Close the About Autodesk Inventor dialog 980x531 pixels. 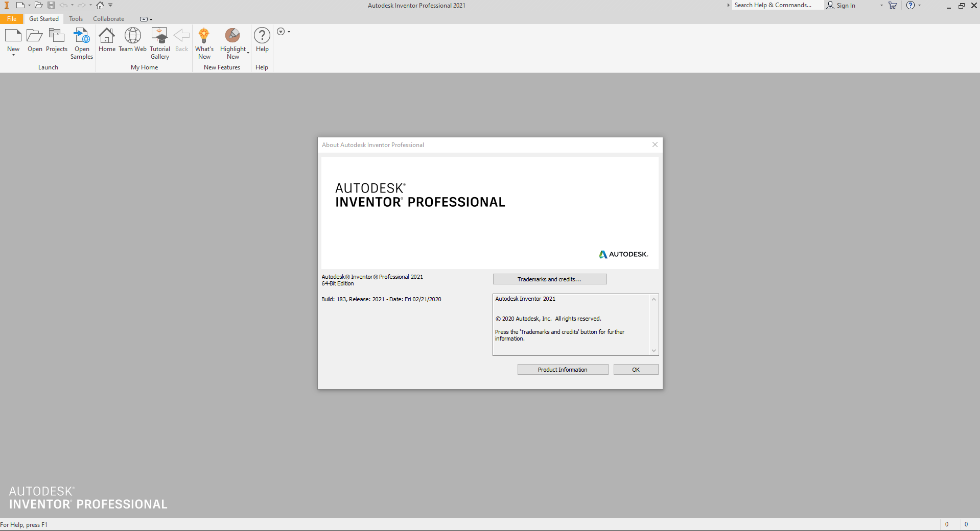(655, 144)
